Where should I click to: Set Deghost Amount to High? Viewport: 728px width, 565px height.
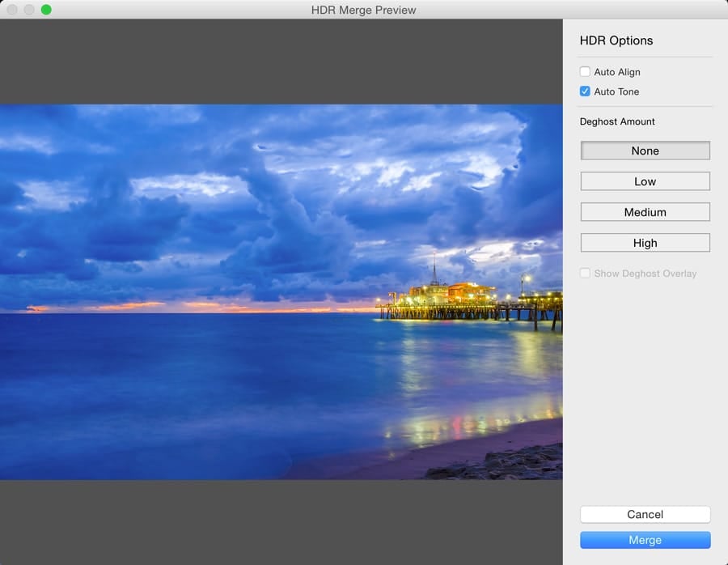coord(645,243)
